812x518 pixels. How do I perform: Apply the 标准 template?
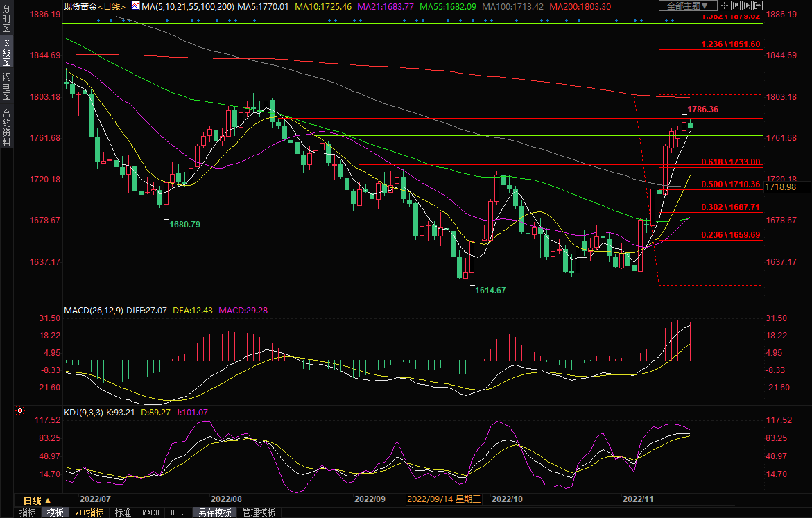pyautogui.click(x=123, y=512)
